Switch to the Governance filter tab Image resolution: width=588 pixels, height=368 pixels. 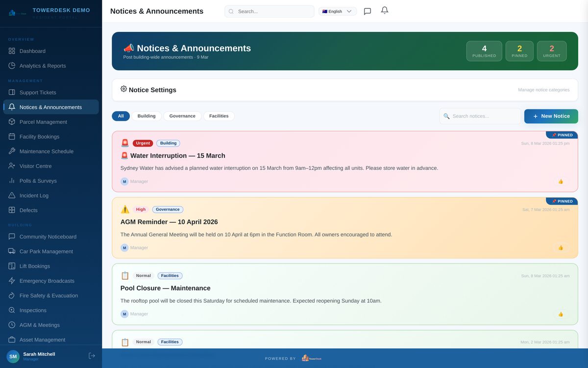coord(182,116)
